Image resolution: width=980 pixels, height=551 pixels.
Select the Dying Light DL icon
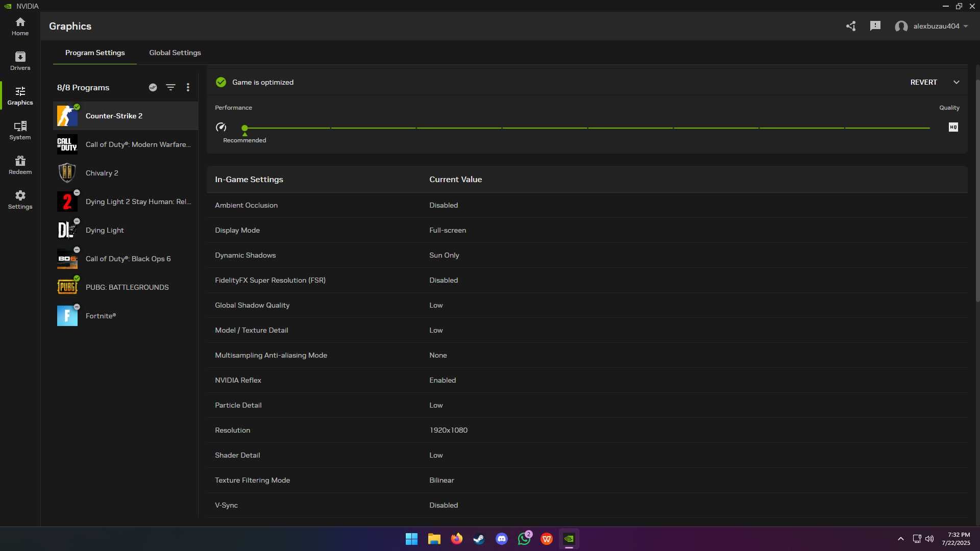tap(67, 230)
